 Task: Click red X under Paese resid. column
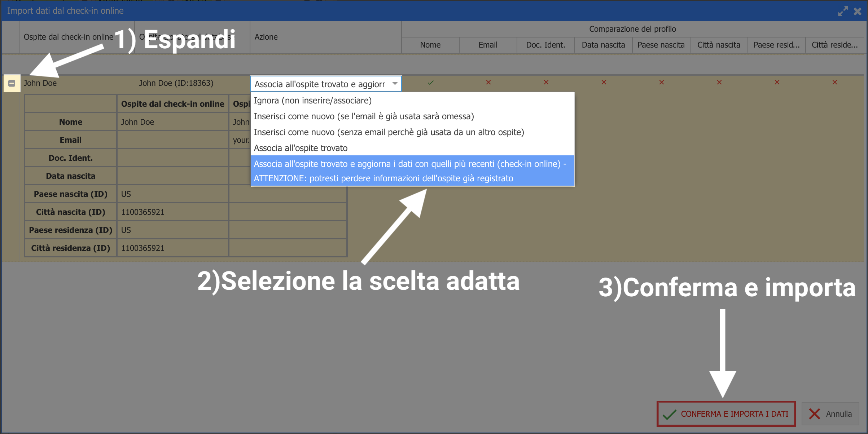(777, 83)
